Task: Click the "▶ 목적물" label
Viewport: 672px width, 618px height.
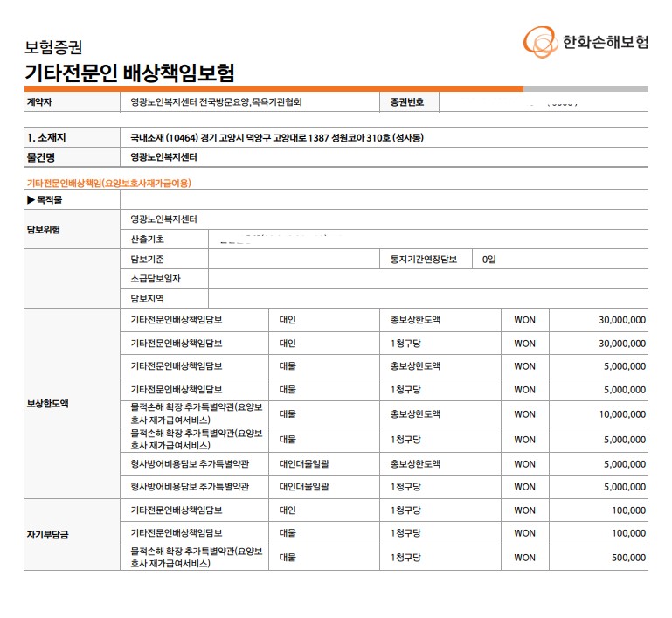Action: pos(45,199)
